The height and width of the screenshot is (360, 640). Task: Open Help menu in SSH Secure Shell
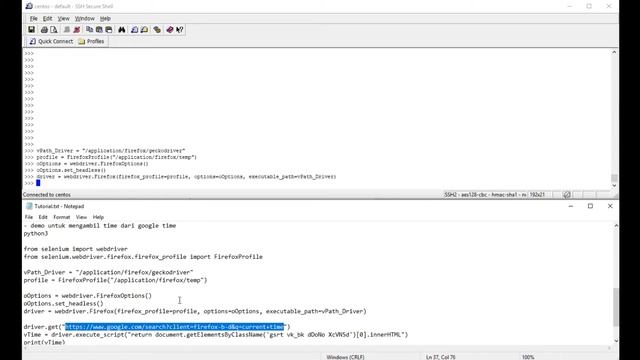105,18
